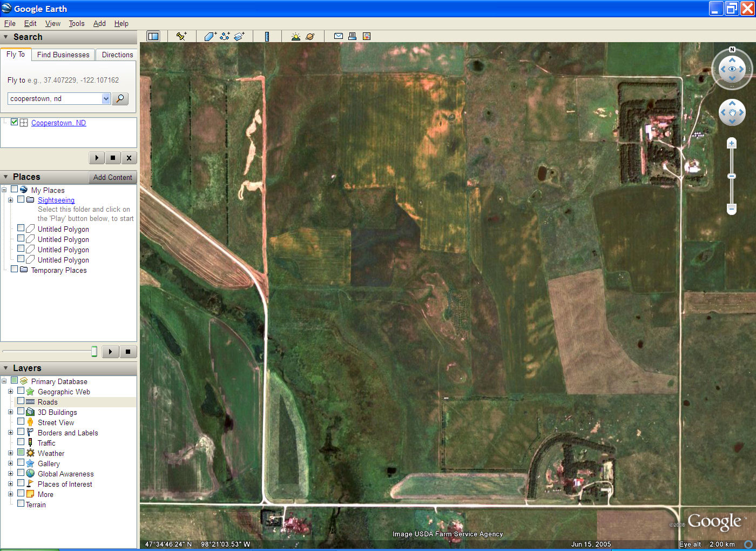The image size is (756, 551).
Task: Select the Add Image Overlay toolbar icon
Action: point(239,36)
